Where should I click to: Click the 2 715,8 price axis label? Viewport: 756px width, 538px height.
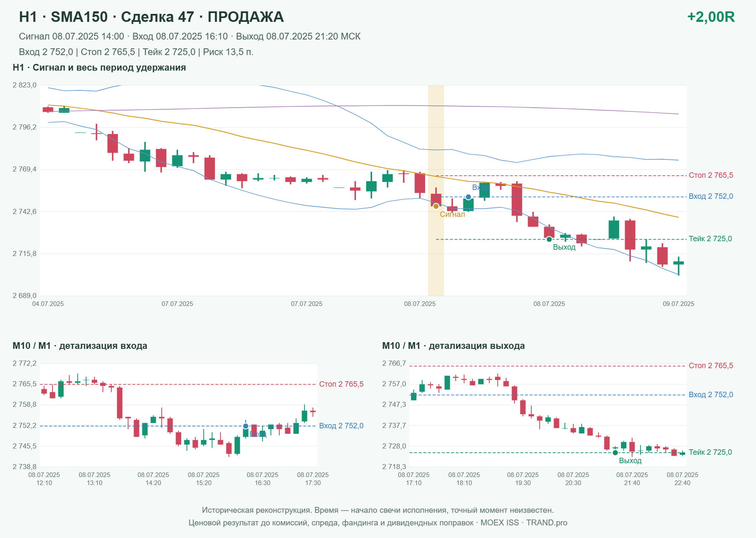point(24,254)
